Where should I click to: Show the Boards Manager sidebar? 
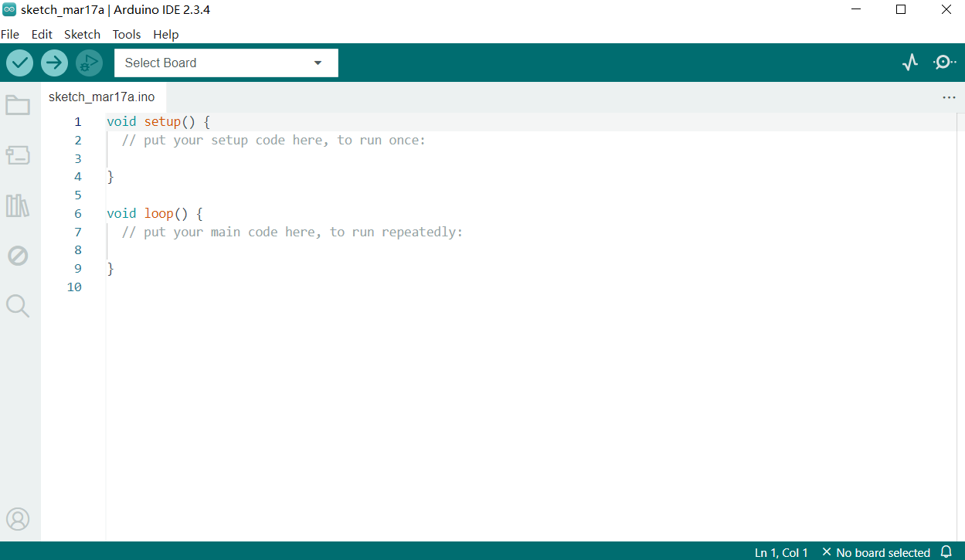(18, 155)
